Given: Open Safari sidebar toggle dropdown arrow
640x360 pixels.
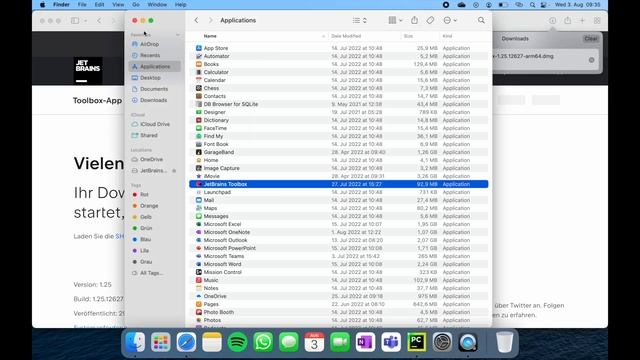Looking at the screenshot, I should click(x=86, y=20).
